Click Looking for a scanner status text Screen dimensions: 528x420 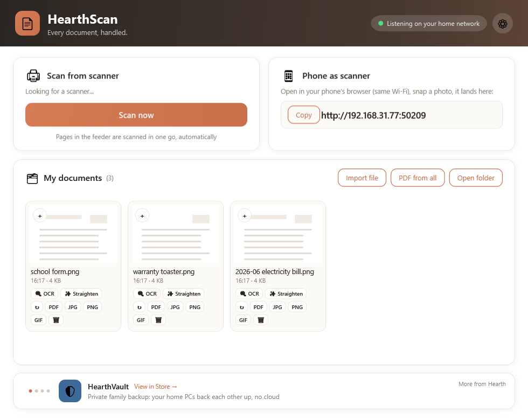point(60,91)
